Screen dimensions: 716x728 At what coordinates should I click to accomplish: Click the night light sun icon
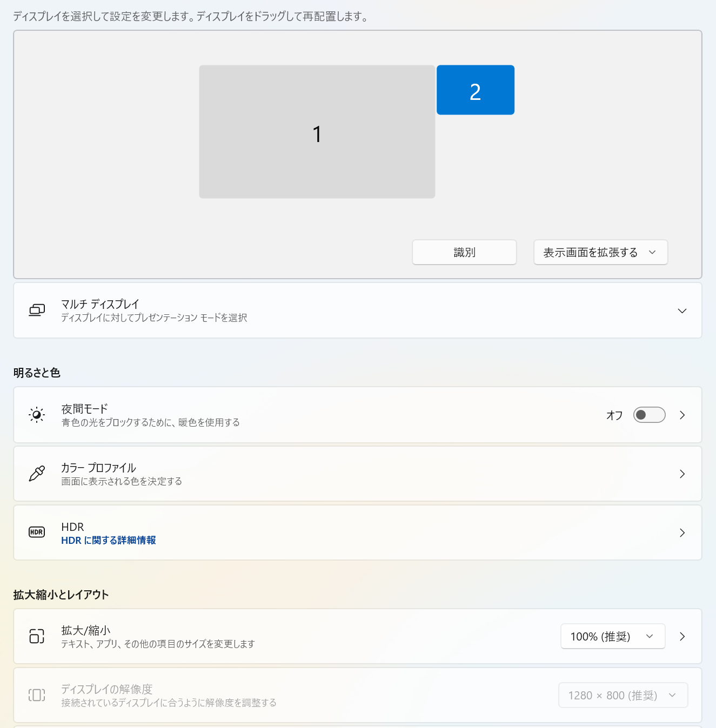point(36,415)
